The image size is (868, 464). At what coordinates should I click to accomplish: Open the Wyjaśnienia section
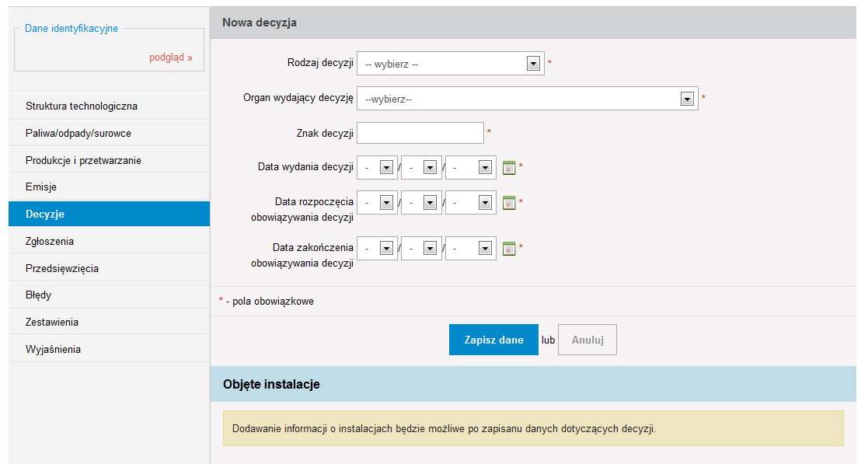109,350
